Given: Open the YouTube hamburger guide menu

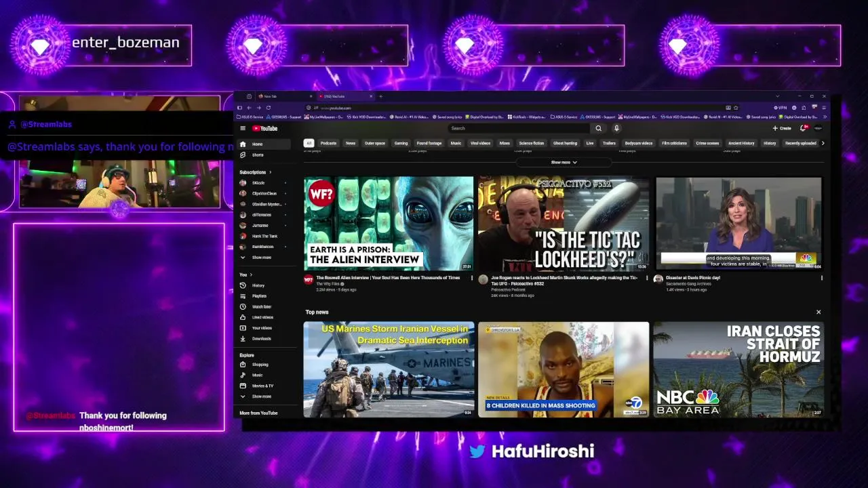Looking at the screenshot, I should (x=243, y=128).
